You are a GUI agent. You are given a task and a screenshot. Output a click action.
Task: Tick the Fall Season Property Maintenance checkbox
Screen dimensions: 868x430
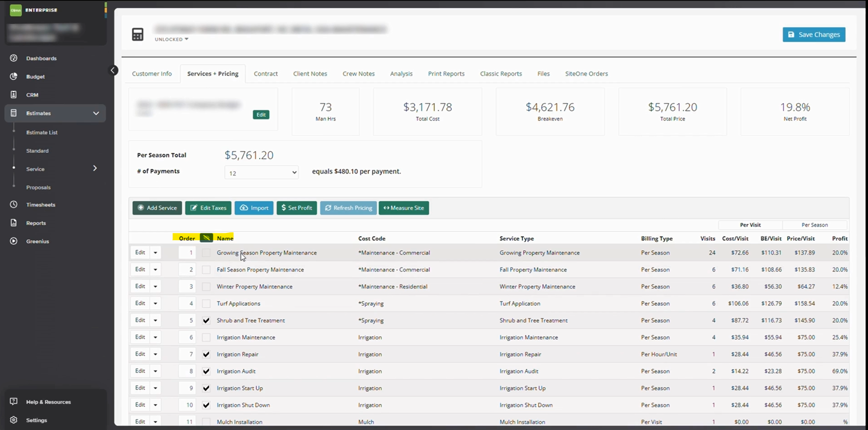pos(206,269)
